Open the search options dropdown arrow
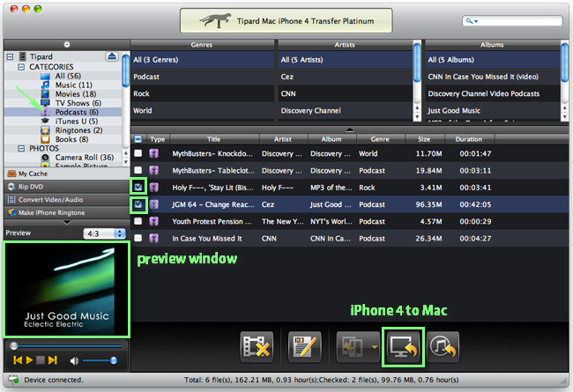Screen dimensions: 573x392 (476, 21)
